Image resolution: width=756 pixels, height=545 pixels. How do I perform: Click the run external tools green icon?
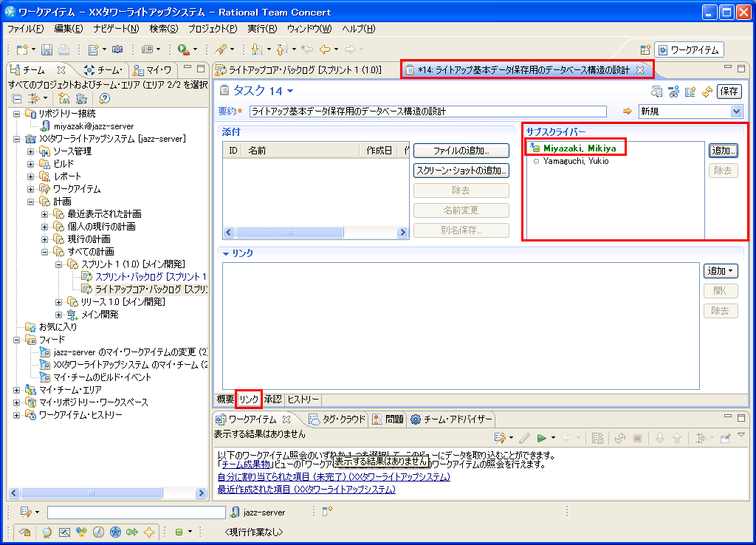[183, 49]
